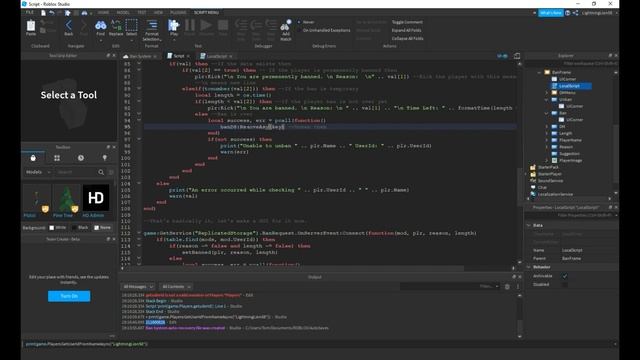This screenshot has height=360, width=640.
Task: Collapse the Unban tree node
Action: click(x=547, y=100)
